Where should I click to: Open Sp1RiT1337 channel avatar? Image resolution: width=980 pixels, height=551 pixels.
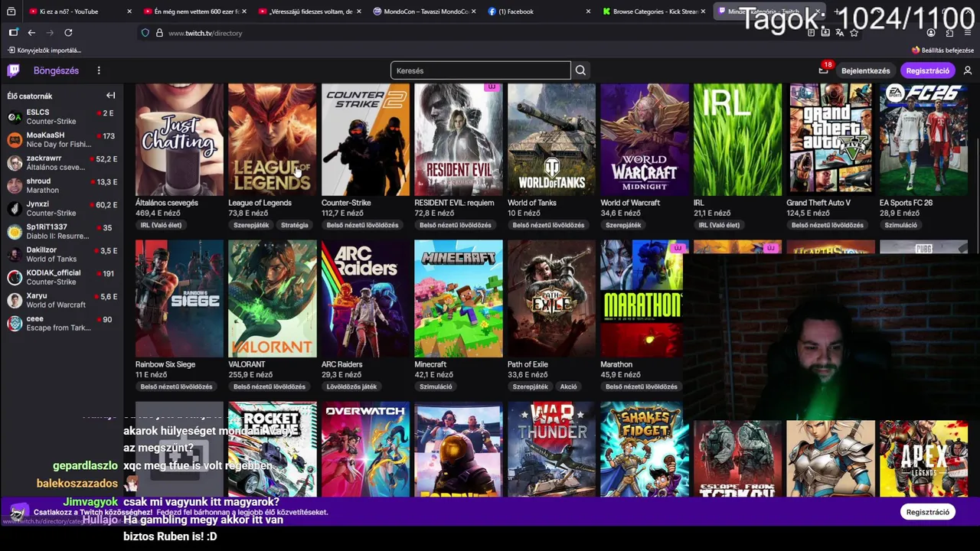pyautogui.click(x=15, y=232)
